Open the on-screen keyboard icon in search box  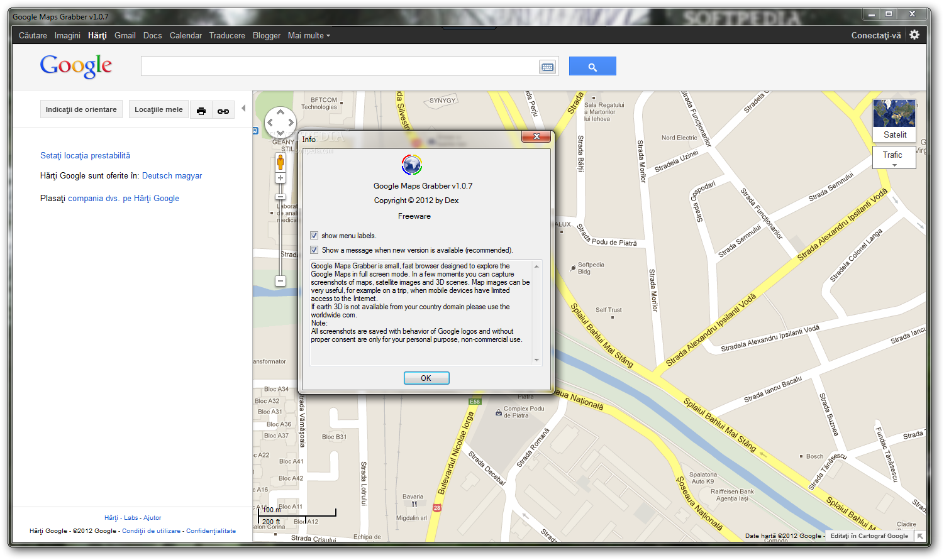[x=547, y=67]
